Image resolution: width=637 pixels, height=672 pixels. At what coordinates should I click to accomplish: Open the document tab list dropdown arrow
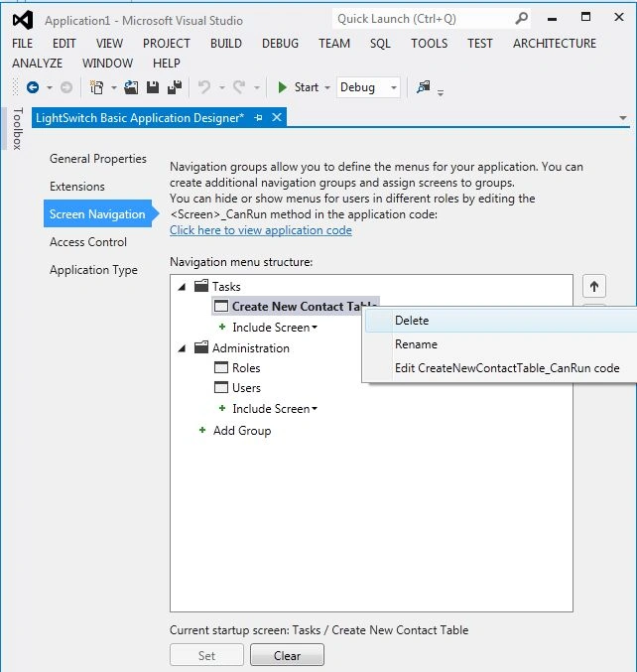point(623,118)
